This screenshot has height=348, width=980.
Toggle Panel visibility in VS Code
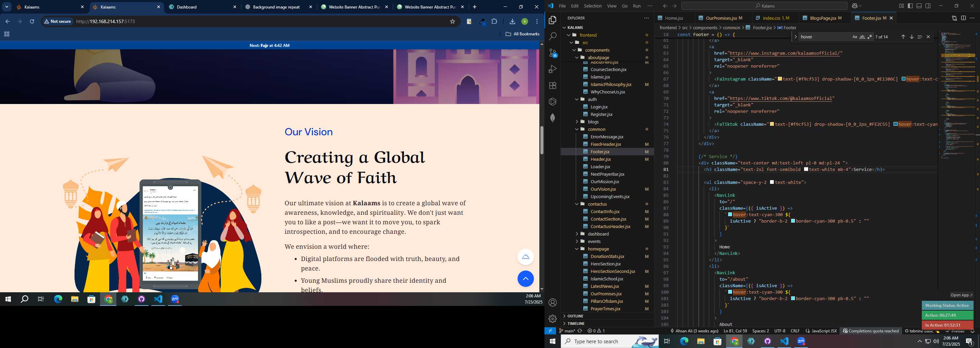919,6
